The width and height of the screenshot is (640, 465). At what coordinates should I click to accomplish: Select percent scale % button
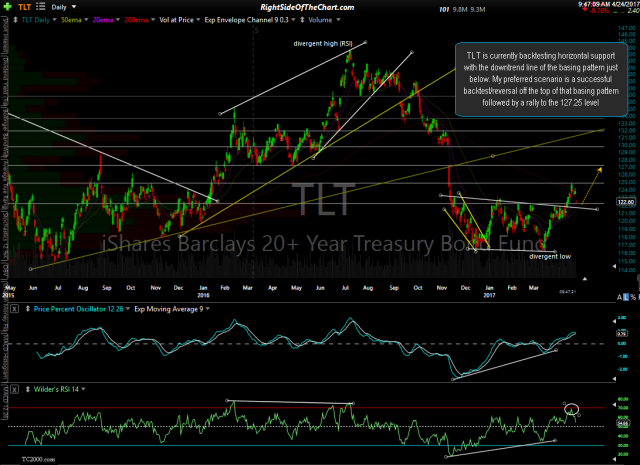[x=635, y=297]
